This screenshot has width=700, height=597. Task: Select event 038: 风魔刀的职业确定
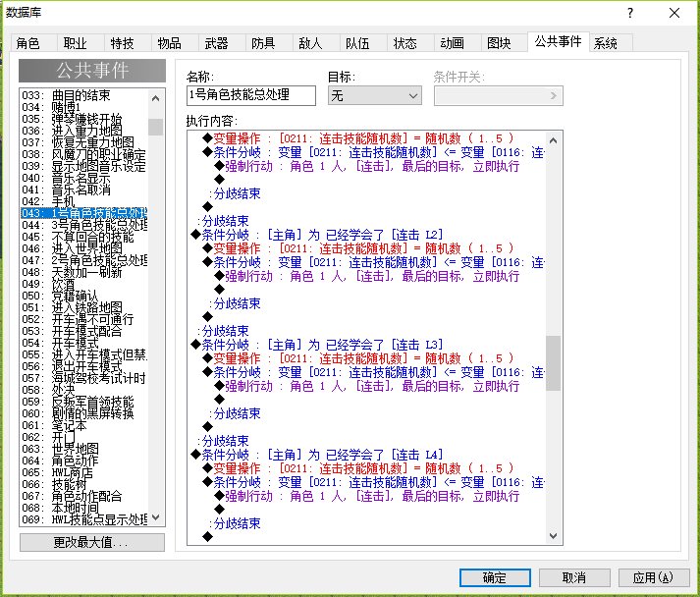[84, 154]
